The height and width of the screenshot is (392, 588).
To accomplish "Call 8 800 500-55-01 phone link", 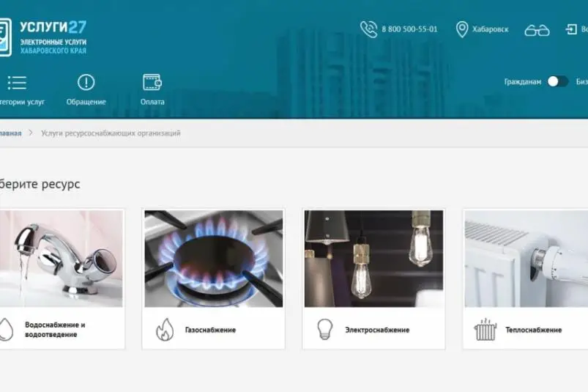I will (409, 29).
